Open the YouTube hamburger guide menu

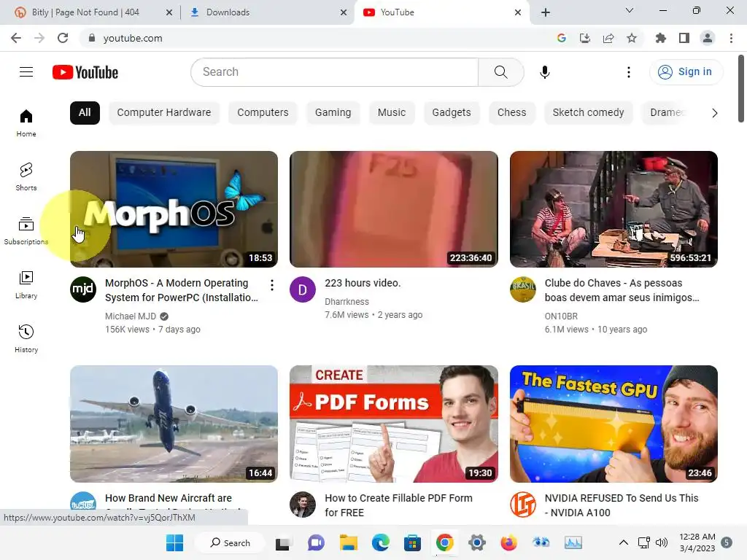coord(26,72)
